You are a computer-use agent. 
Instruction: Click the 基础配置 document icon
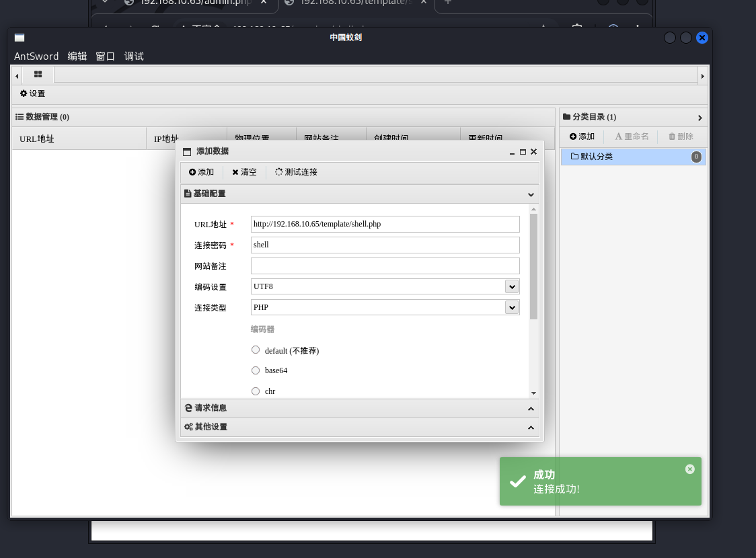click(188, 194)
